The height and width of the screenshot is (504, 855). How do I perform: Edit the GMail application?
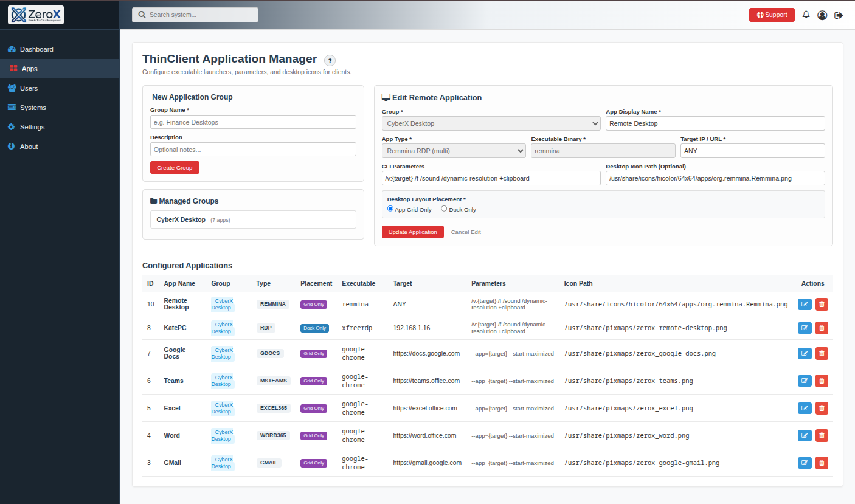tap(805, 463)
